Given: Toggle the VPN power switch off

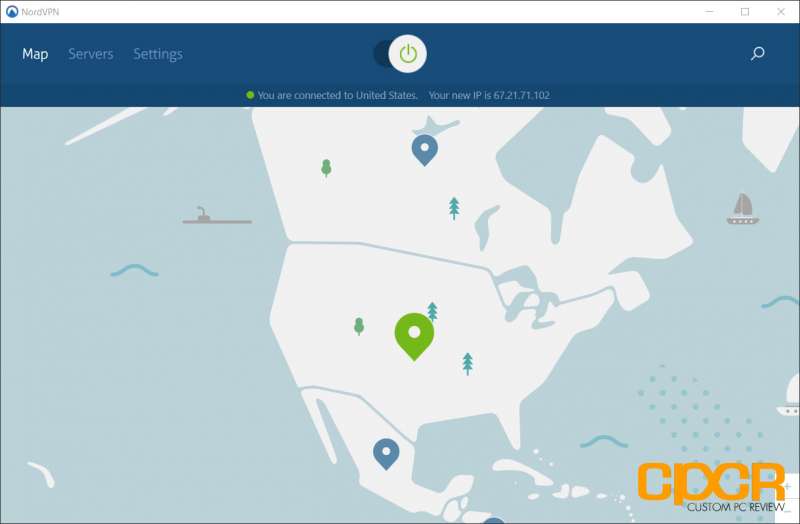Looking at the screenshot, I should pyautogui.click(x=401, y=54).
